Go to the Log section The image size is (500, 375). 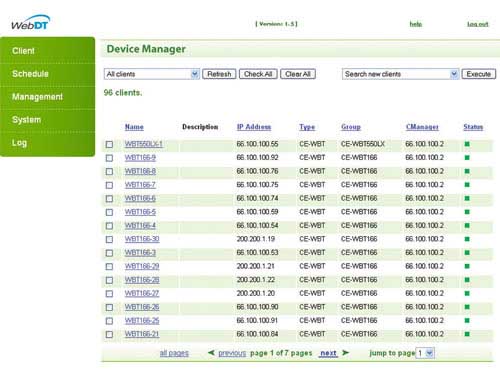pyautogui.click(x=19, y=143)
